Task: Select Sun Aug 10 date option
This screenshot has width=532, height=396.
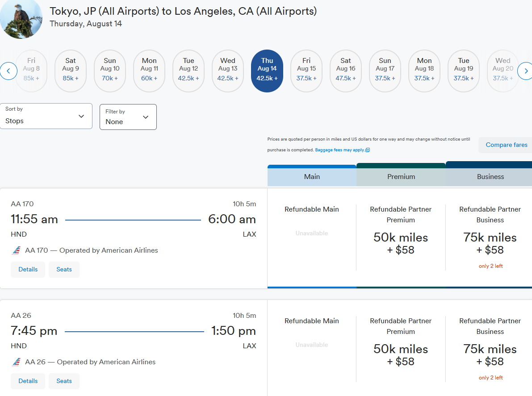Action: pos(110,71)
